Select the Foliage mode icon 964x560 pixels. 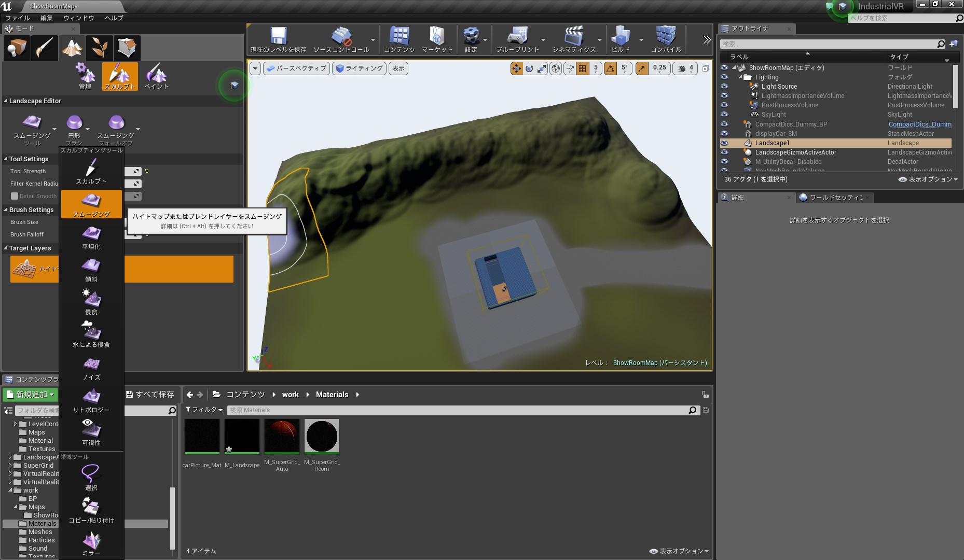click(x=100, y=48)
